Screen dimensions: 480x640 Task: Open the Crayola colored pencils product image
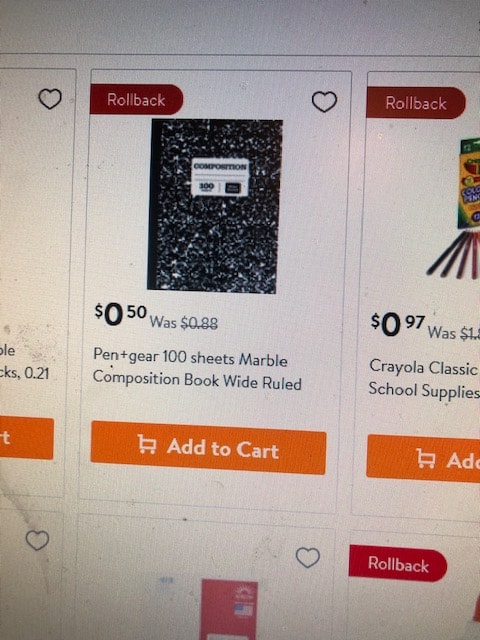click(x=457, y=208)
